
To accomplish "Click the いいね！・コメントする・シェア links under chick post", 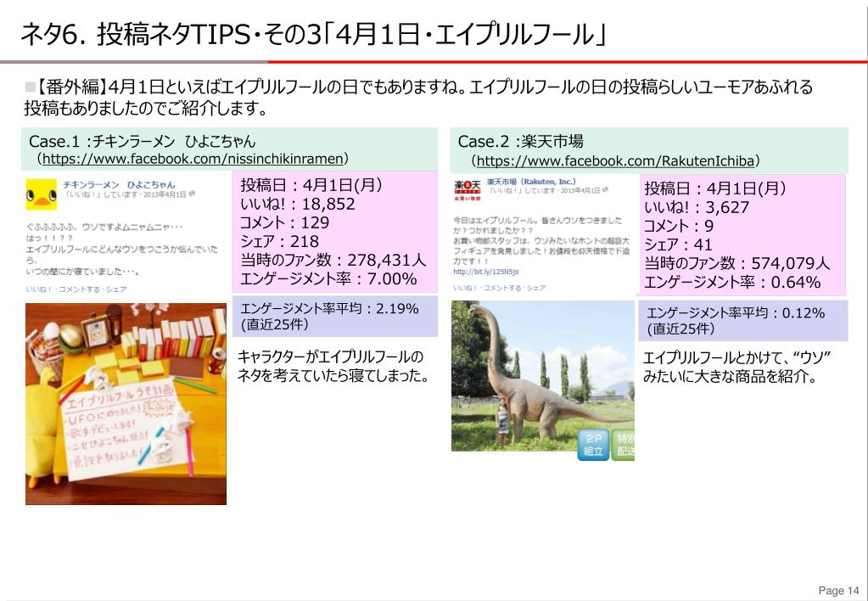I will (x=76, y=289).
